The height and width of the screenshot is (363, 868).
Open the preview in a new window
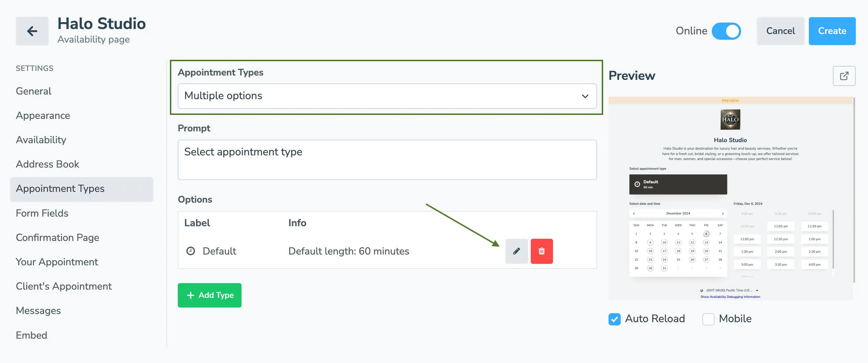coord(844,76)
